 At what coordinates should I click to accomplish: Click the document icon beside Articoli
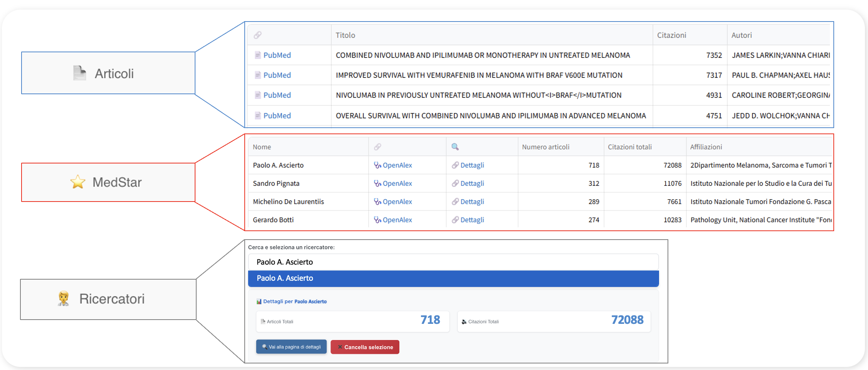click(79, 73)
